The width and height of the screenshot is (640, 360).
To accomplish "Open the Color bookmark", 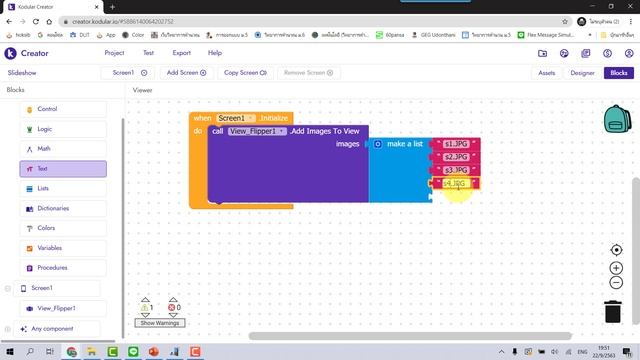I will 133,35.
